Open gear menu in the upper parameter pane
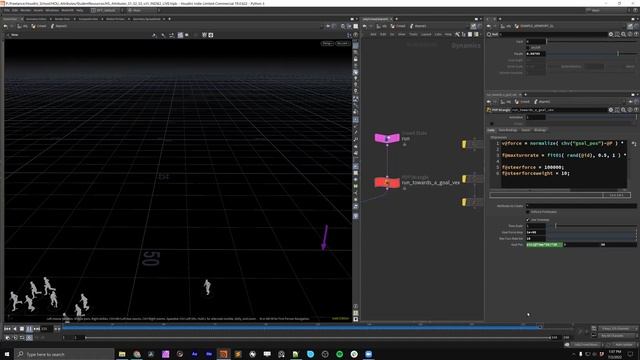640x360 pixels. 611,34
